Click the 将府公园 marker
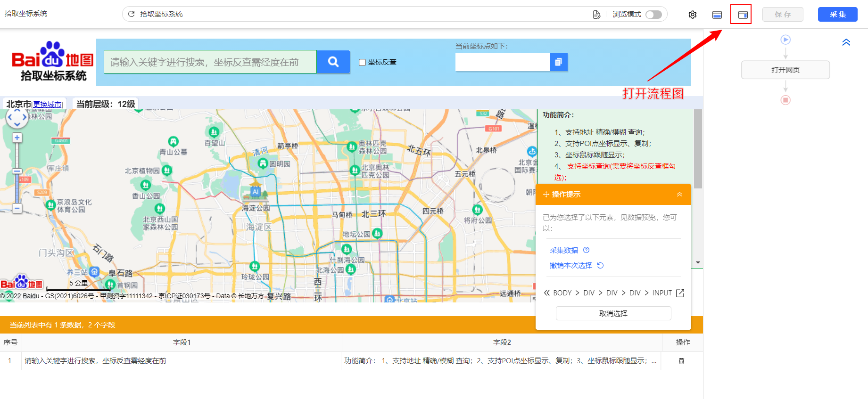The width and height of the screenshot is (868, 399). click(x=478, y=210)
